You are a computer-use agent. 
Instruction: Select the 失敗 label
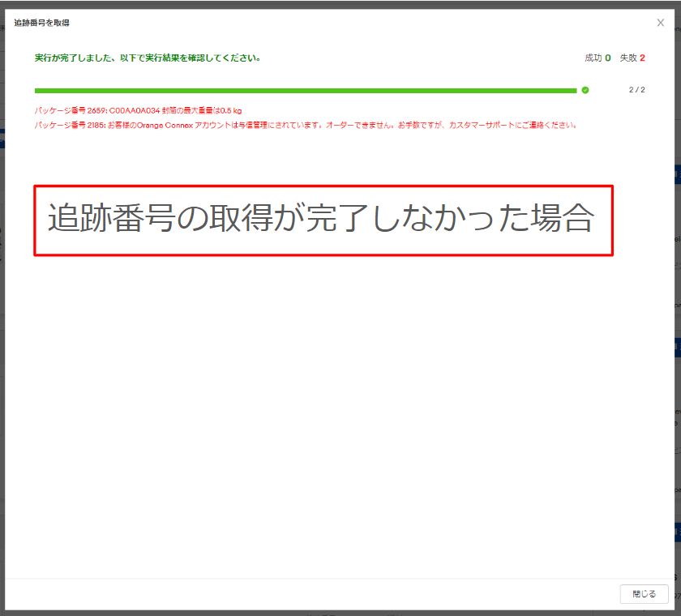point(627,58)
